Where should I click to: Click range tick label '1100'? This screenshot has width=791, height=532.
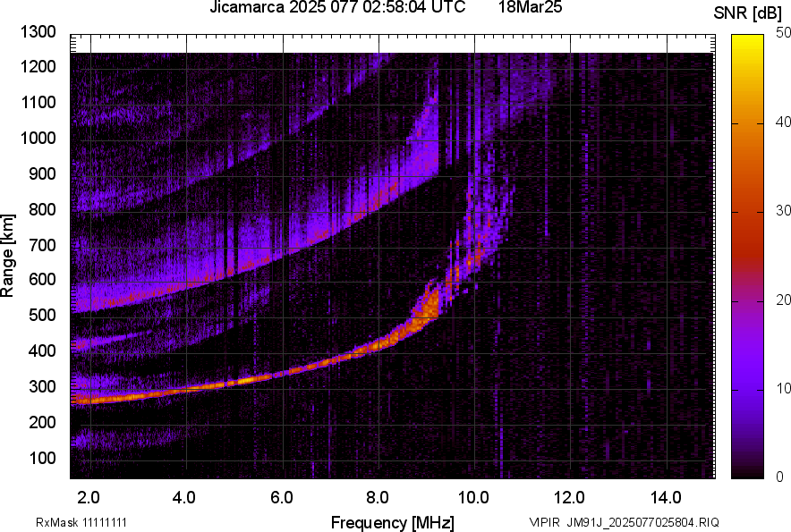click(38, 102)
